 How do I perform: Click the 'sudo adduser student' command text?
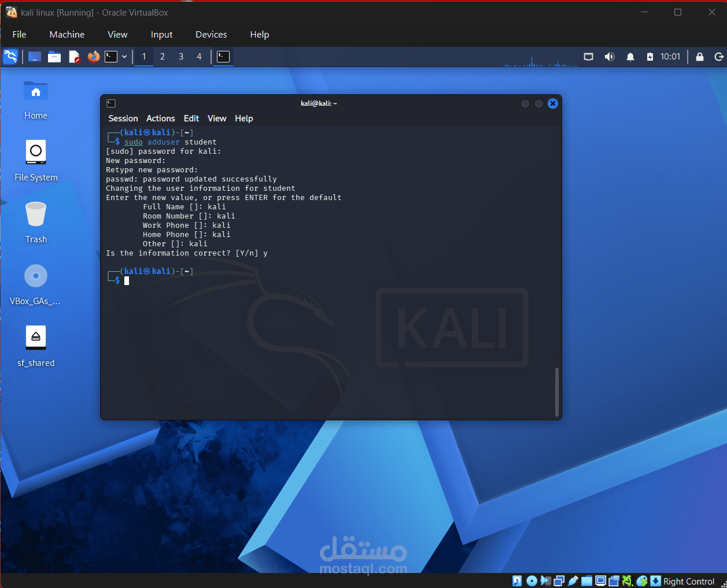171,142
